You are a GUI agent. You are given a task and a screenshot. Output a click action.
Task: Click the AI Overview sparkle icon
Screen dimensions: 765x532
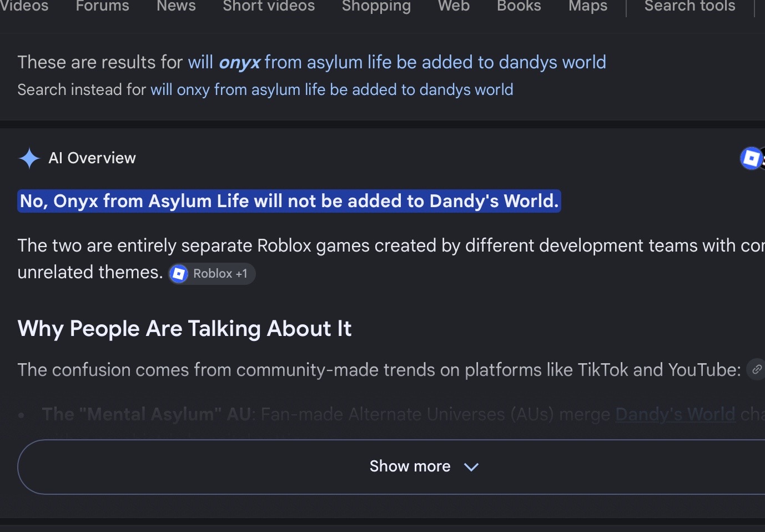(x=29, y=158)
